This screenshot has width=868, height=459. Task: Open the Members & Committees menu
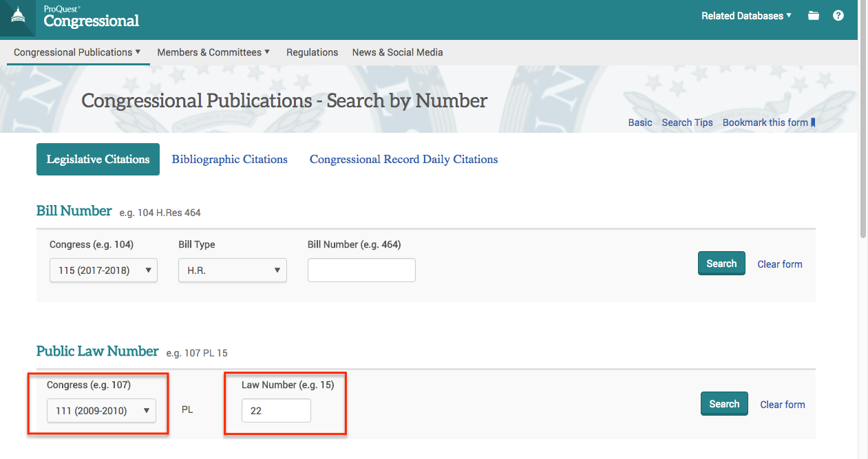[213, 52]
